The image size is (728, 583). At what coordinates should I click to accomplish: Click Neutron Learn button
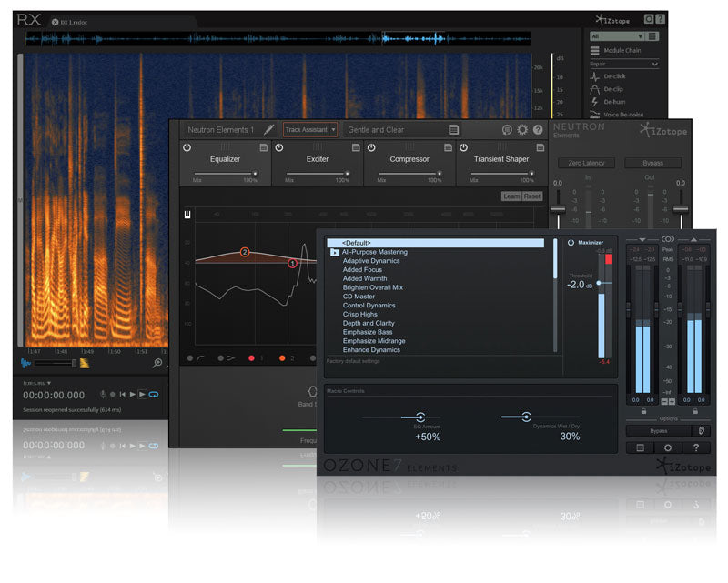click(x=511, y=196)
